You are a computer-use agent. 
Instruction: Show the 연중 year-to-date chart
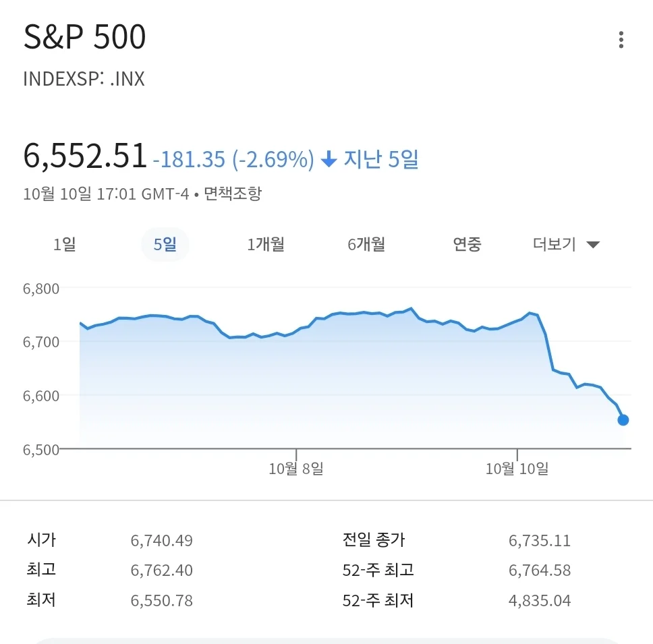point(467,244)
